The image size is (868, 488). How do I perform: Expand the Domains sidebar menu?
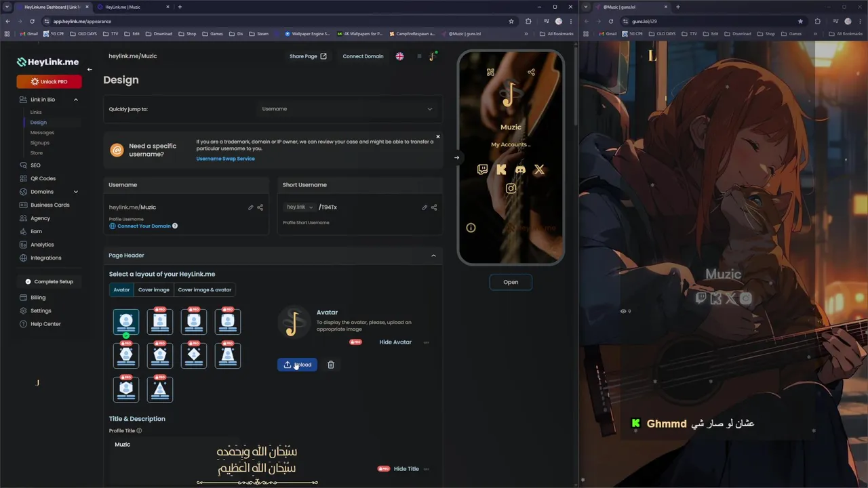75,192
